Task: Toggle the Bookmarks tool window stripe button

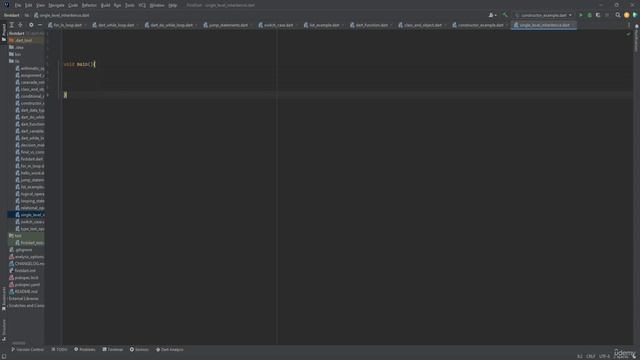Action: (x=4, y=298)
